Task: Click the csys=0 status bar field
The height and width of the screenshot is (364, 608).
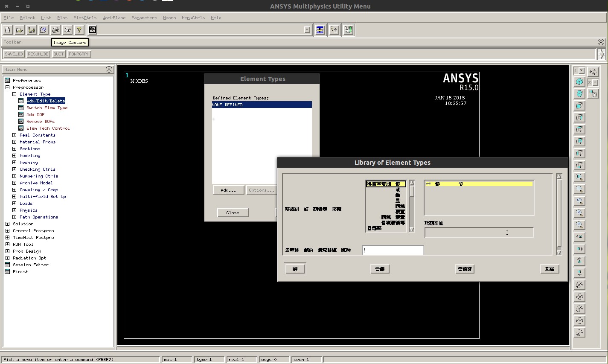Action: click(x=274, y=359)
